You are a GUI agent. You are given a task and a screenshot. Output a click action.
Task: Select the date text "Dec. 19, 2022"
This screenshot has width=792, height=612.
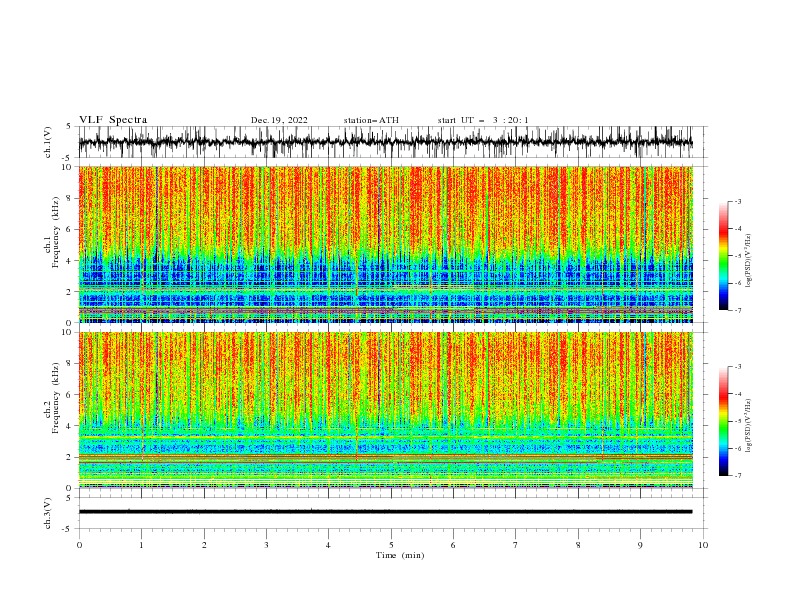[279, 120]
